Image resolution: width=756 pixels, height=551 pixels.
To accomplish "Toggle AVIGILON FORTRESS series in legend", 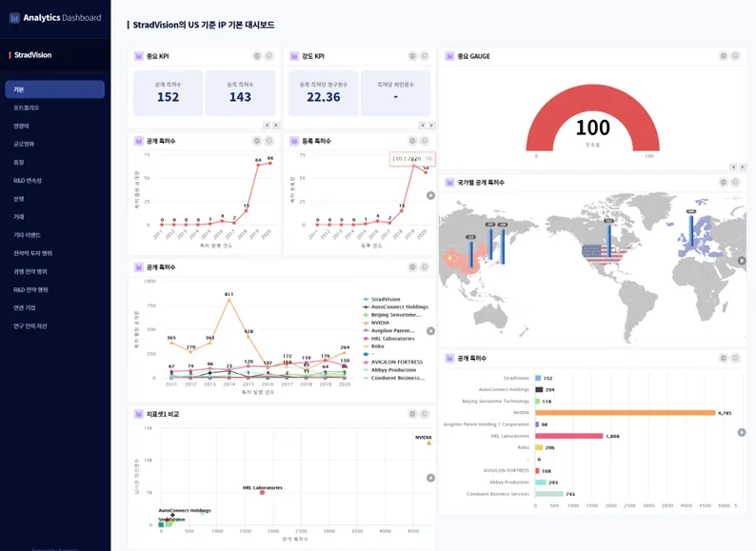I will (x=392, y=362).
